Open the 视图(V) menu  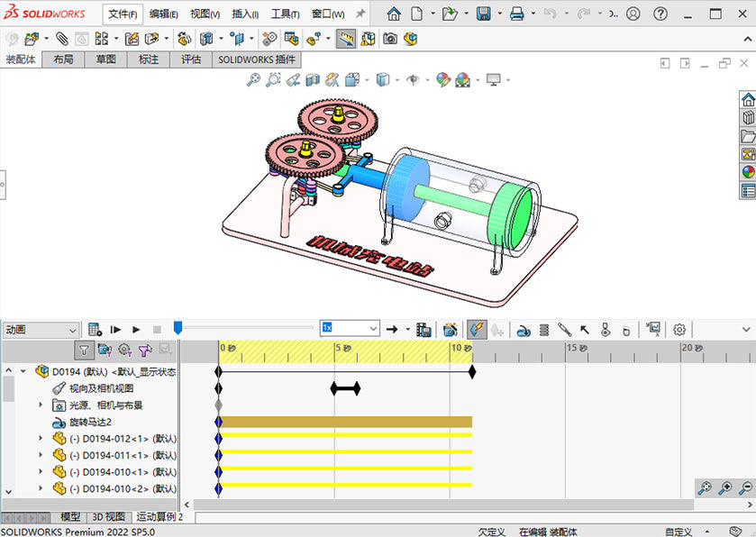(x=205, y=14)
